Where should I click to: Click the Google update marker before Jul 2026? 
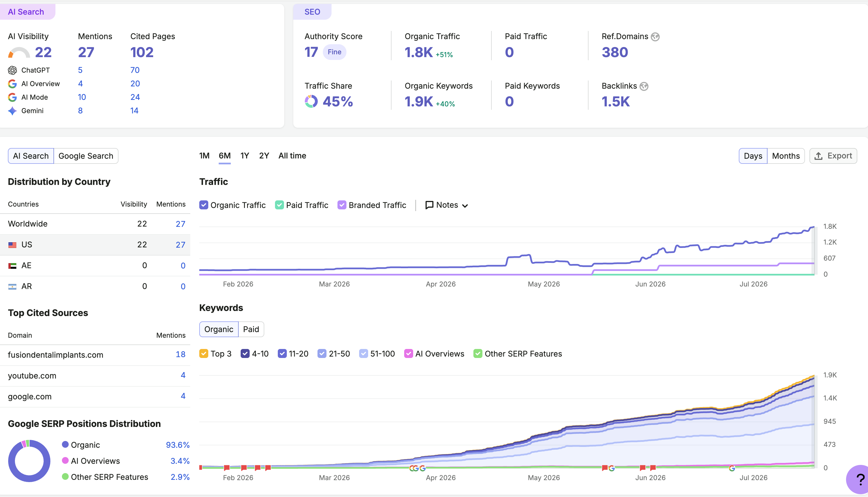coord(732,468)
